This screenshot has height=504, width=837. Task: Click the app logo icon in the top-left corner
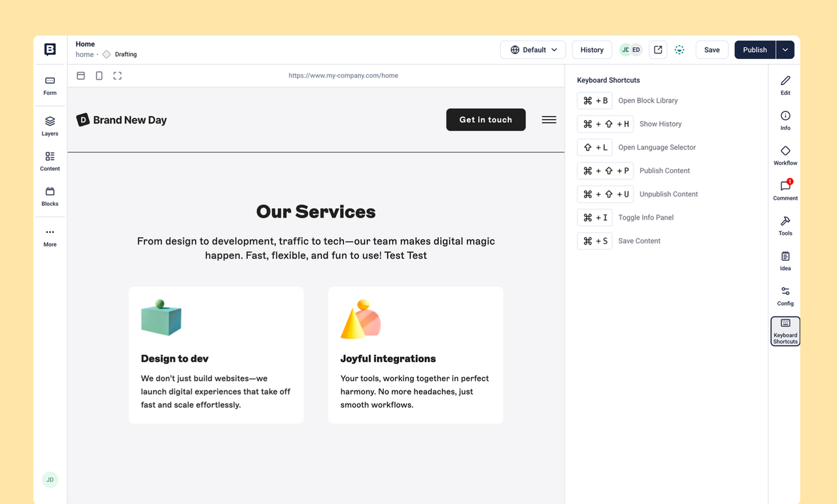point(50,50)
